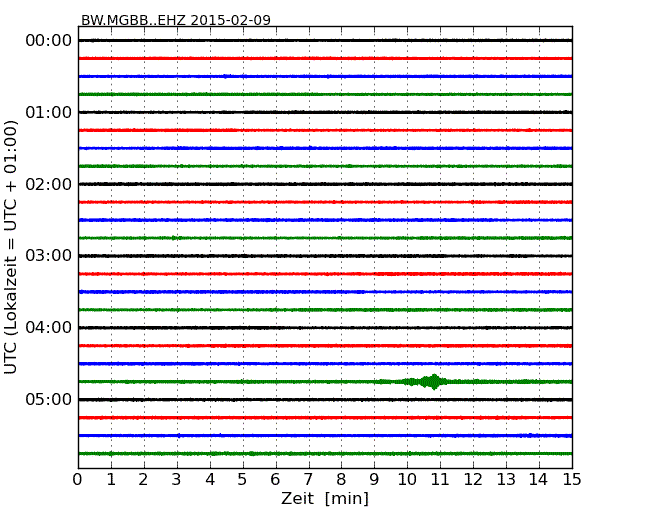Screen dimensions: 650x520
Task: Click the y-axis label UTC (Lokalzeit = UTC + 01:00)
Action: click(10, 247)
